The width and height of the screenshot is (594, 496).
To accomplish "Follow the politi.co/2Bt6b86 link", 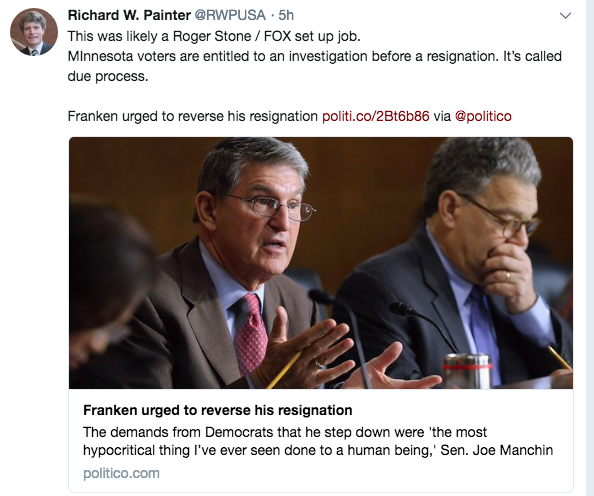I will (x=375, y=116).
